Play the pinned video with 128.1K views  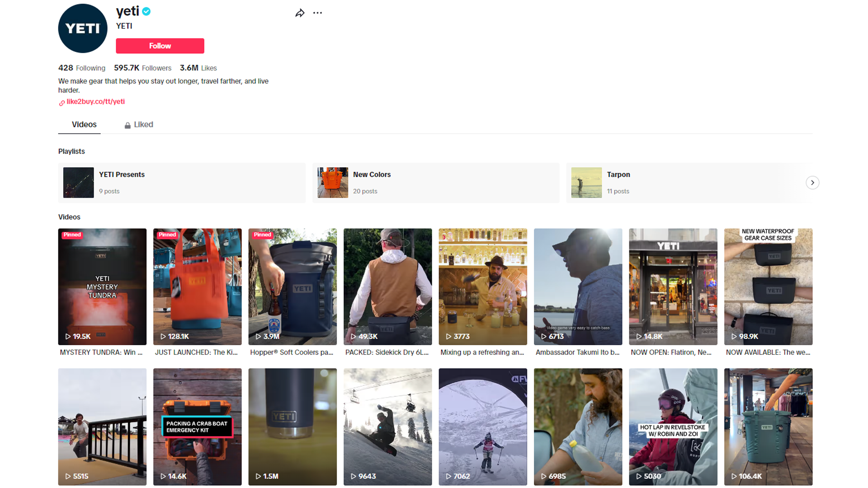click(x=198, y=286)
